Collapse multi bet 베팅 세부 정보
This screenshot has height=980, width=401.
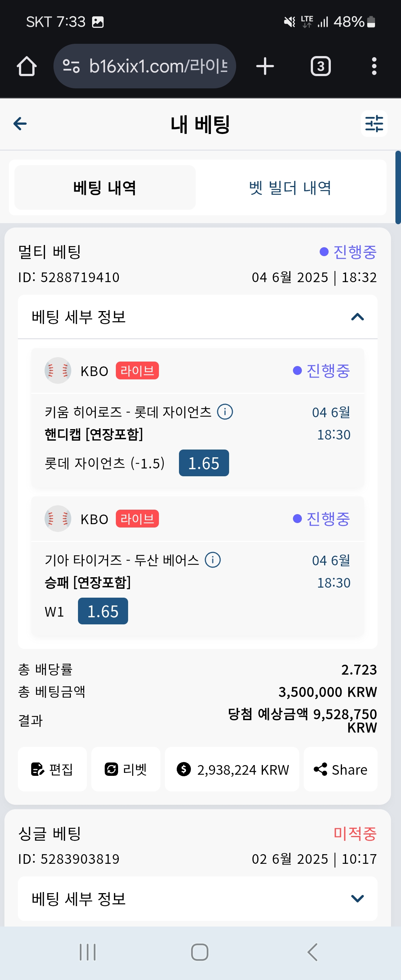[x=198, y=317]
